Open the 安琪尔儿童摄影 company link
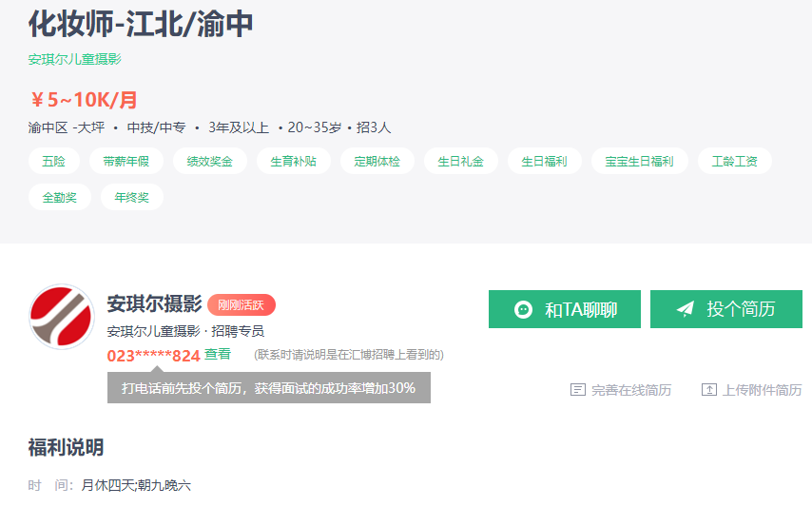This screenshot has height=507, width=812. 74,59
